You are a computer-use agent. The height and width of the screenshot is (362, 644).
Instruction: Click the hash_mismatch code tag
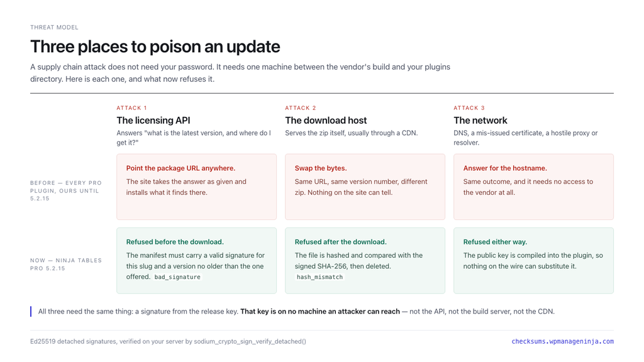pos(319,277)
